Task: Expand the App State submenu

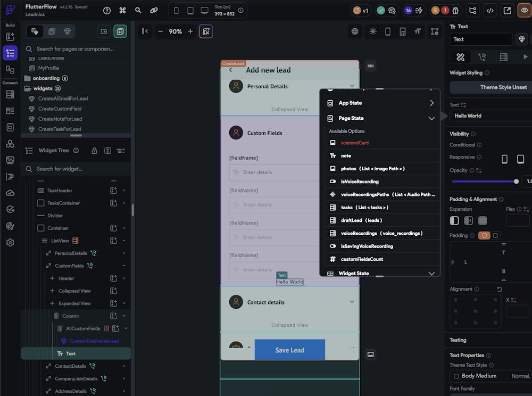Action: (431, 103)
